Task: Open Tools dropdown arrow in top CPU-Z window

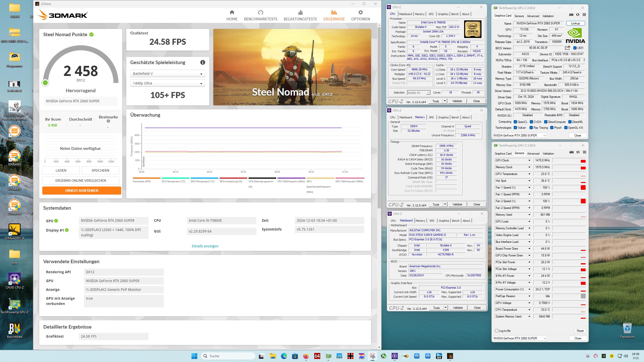Action: 445,101
